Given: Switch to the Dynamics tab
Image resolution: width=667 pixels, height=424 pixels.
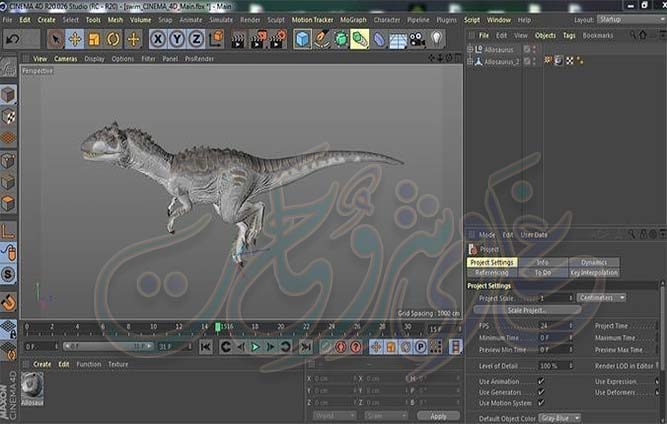Looking at the screenshot, I should [x=594, y=262].
